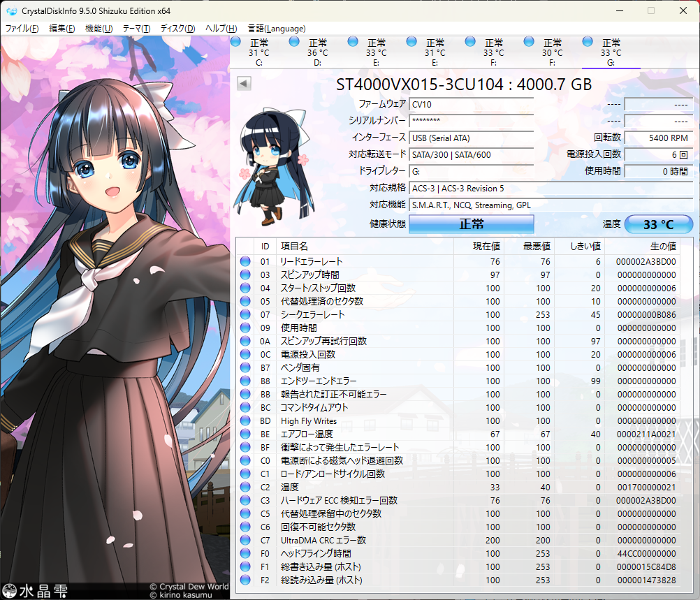This screenshot has height=600, width=700.
Task: Click the status circle for BE エアフロー温度
Action: [x=245, y=434]
